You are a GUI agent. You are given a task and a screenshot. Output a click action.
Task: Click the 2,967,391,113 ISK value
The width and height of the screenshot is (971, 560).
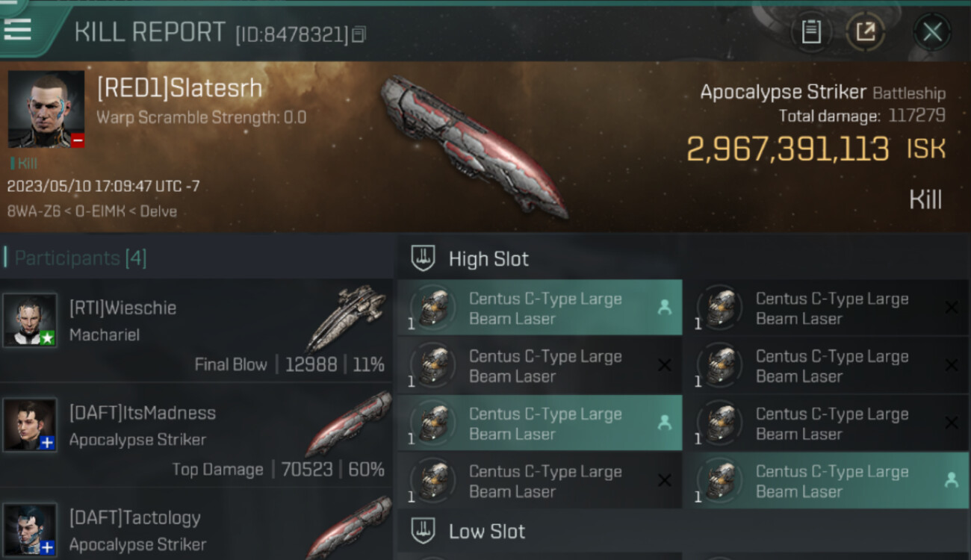816,149
